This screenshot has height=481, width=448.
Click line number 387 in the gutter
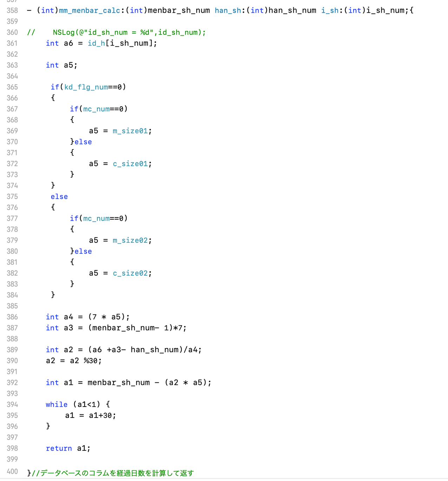tap(12, 328)
